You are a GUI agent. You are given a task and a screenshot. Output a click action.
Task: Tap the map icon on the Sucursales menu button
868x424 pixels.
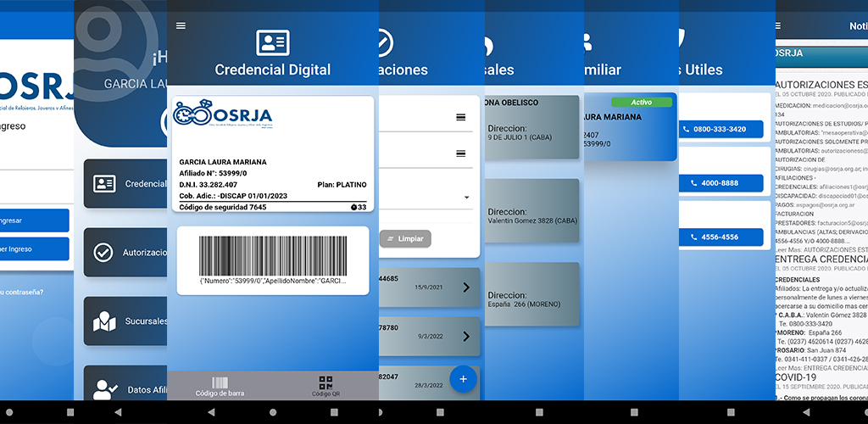[x=104, y=321]
